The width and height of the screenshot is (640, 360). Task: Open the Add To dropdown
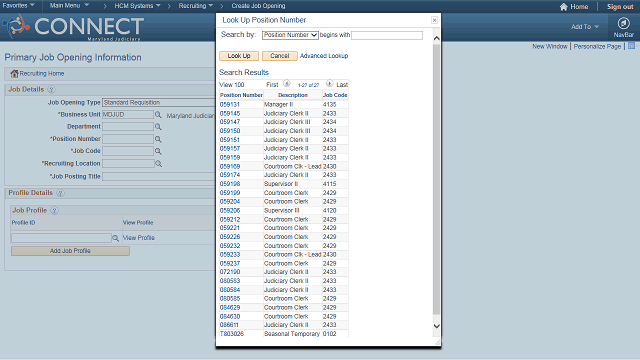[x=585, y=27]
